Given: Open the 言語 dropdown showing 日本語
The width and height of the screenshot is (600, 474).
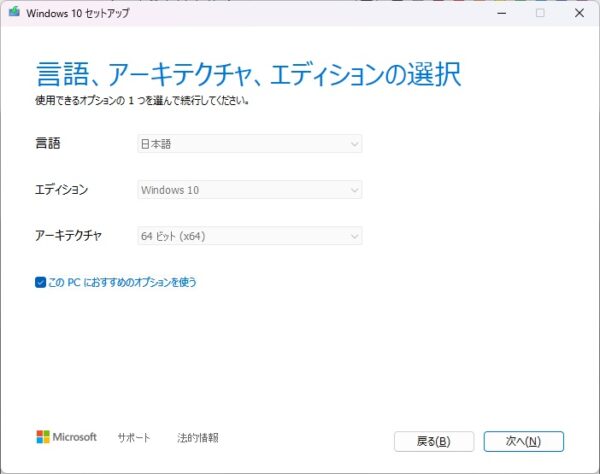Looking at the screenshot, I should pos(249,144).
